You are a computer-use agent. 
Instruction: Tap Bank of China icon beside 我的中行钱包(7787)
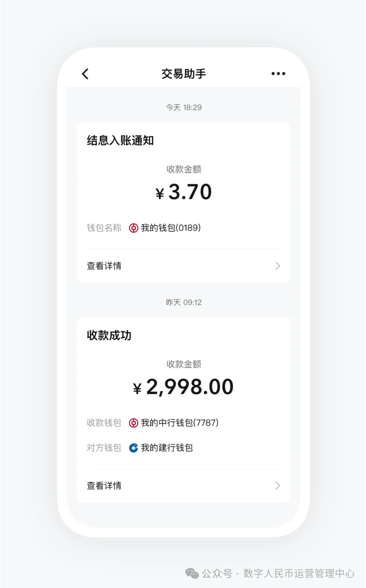tap(134, 423)
